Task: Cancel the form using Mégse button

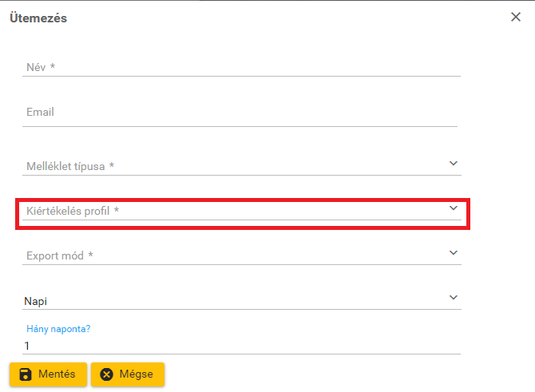Action: point(128,374)
